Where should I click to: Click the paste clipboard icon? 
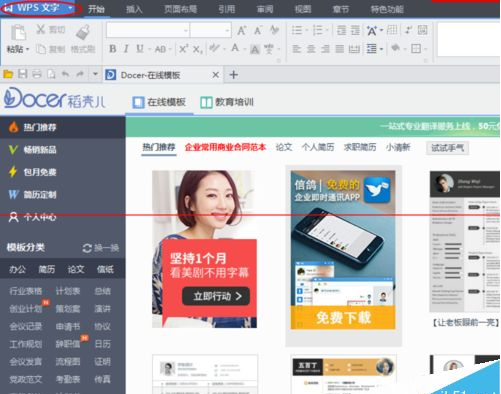point(18,33)
